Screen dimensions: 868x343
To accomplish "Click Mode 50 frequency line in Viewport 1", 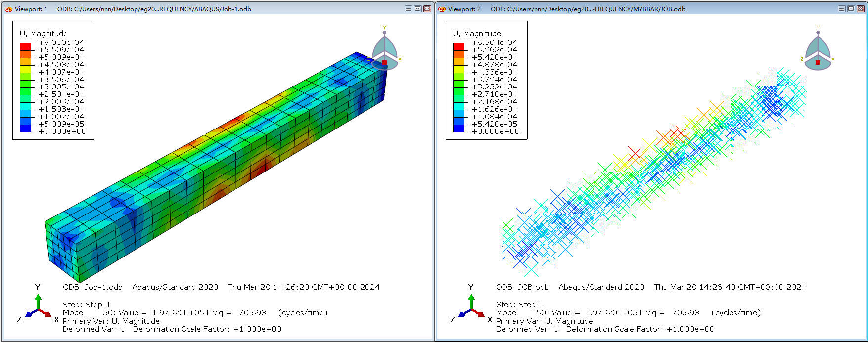I will click(195, 313).
